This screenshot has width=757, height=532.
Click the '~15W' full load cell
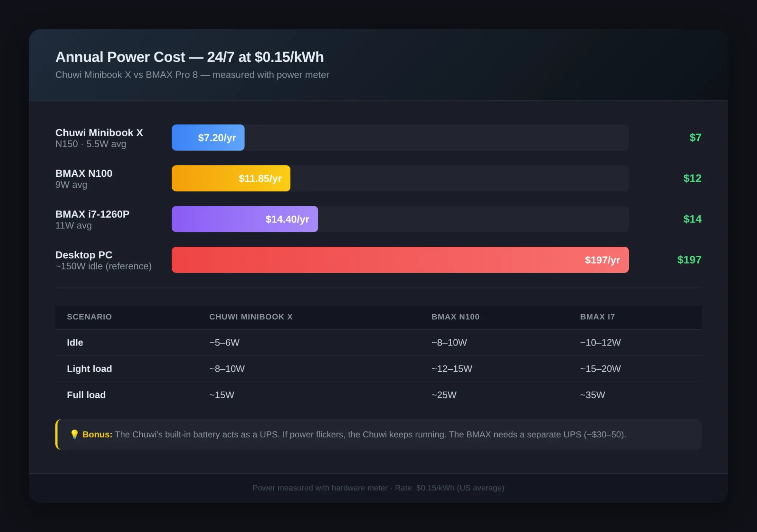(222, 395)
